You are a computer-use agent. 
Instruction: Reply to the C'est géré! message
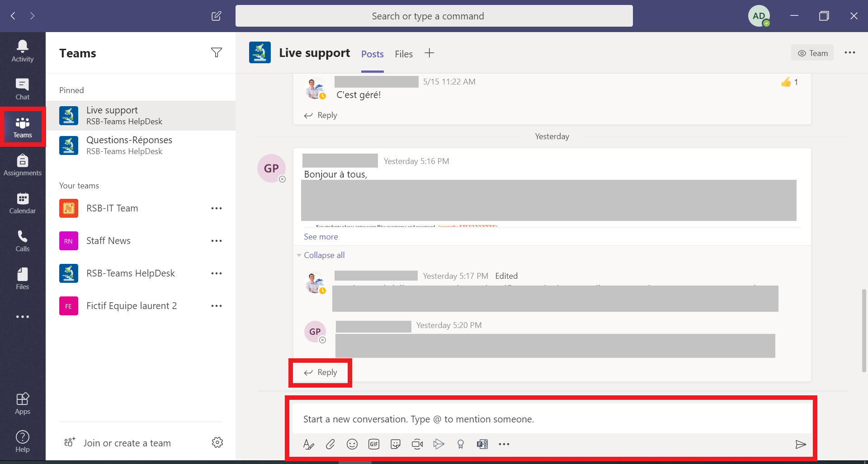321,115
